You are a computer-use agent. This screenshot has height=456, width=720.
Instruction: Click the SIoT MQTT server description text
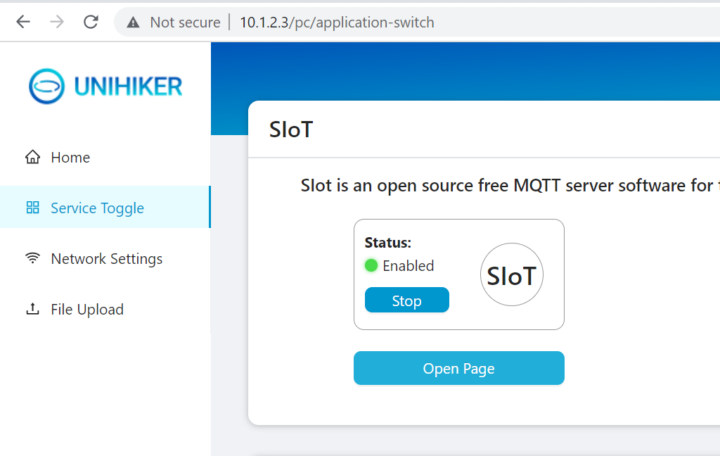[510, 186]
